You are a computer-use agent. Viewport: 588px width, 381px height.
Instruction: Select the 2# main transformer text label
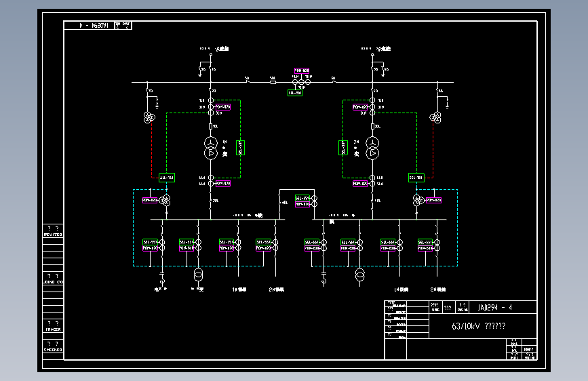coord(356,148)
